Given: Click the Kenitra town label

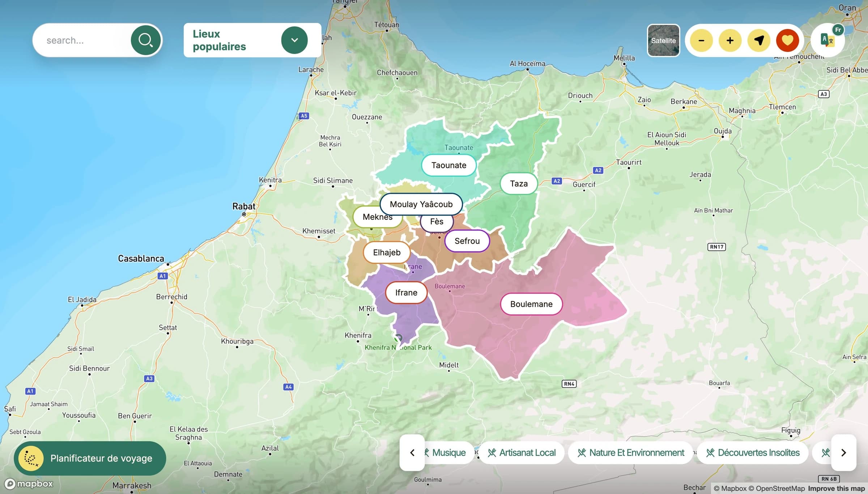Looking at the screenshot, I should [x=270, y=180].
